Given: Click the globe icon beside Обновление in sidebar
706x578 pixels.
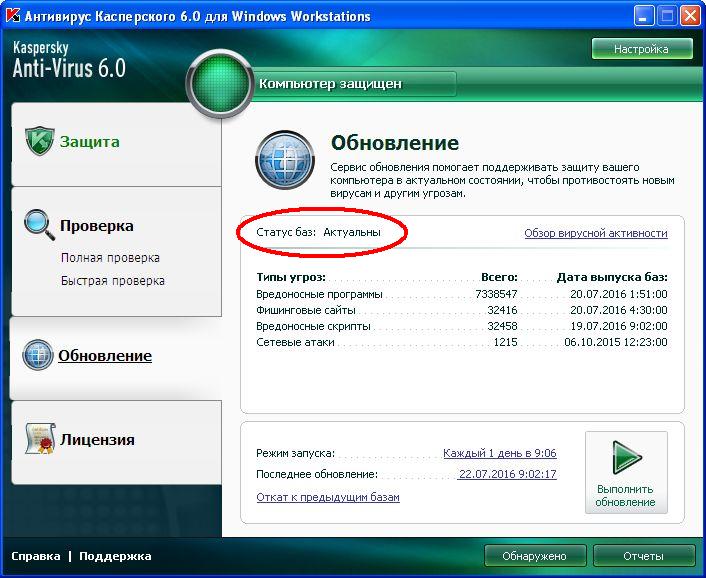Looking at the screenshot, I should (x=38, y=356).
